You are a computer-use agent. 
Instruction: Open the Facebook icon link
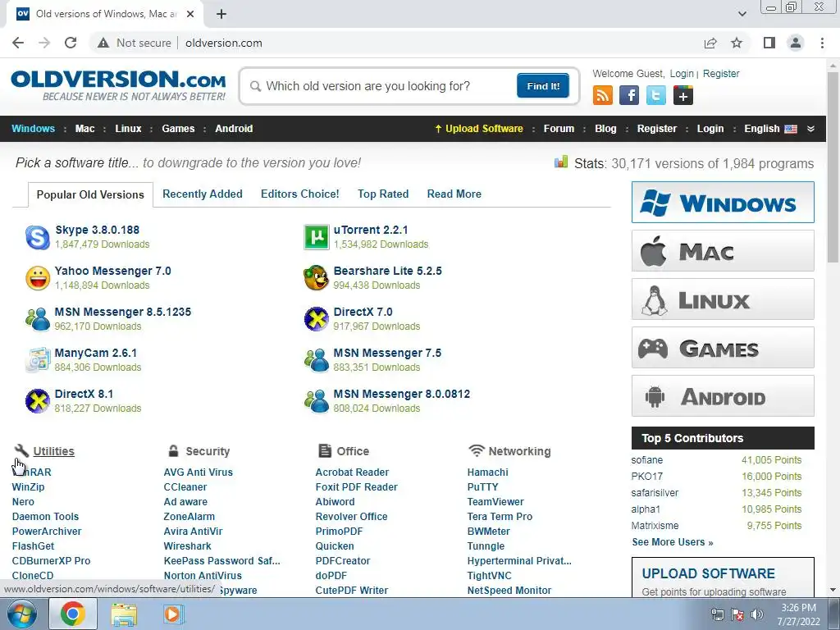[x=629, y=96]
